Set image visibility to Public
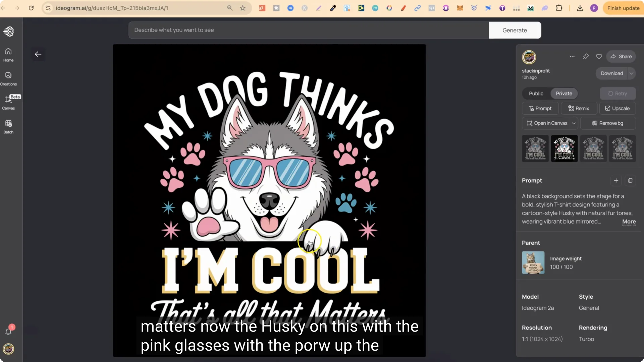 point(535,94)
